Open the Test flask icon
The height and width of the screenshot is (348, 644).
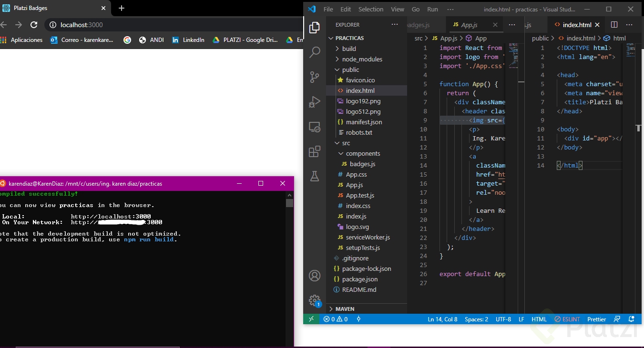[315, 176]
